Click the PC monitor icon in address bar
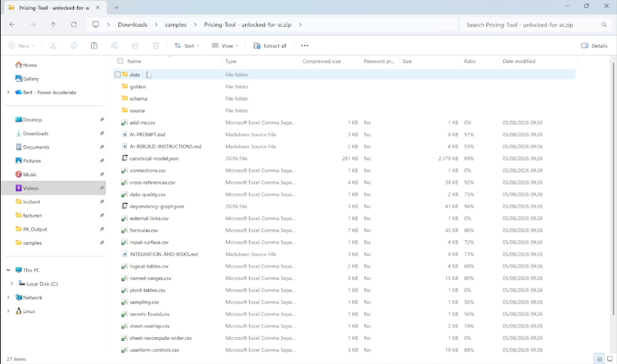The width and height of the screenshot is (617, 364). click(96, 24)
